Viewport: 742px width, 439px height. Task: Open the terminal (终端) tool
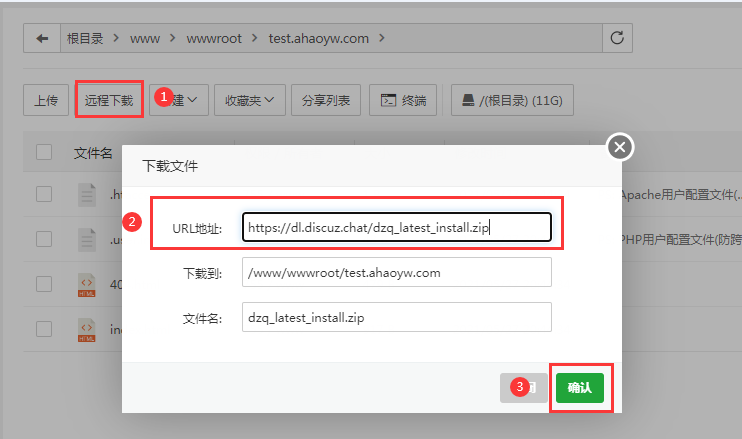[x=403, y=100]
